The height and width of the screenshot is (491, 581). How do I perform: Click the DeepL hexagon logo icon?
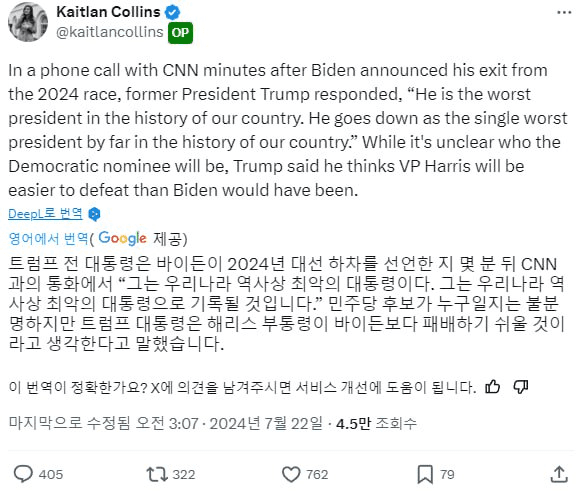(94, 214)
